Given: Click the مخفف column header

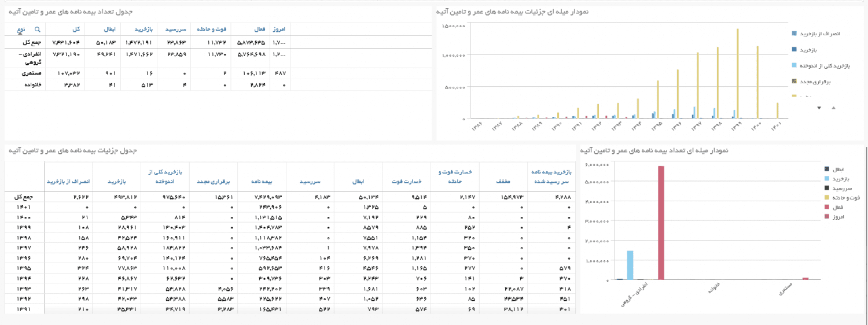Looking at the screenshot, I should (503, 182).
